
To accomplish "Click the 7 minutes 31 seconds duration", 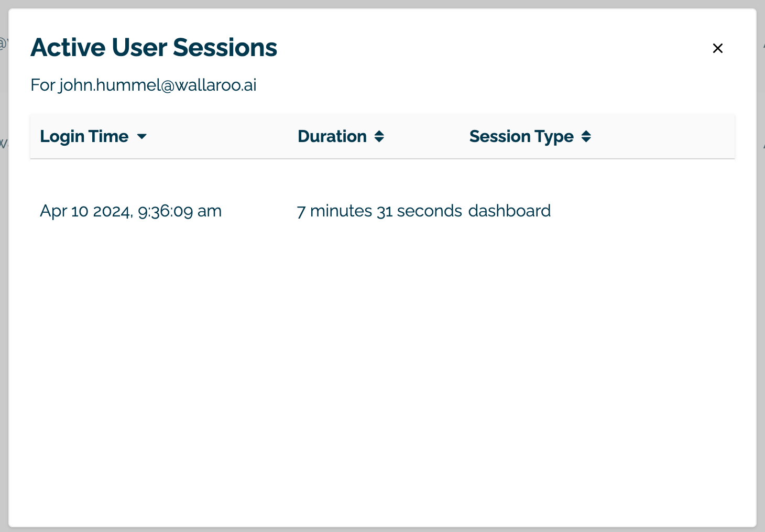I will pyautogui.click(x=379, y=211).
